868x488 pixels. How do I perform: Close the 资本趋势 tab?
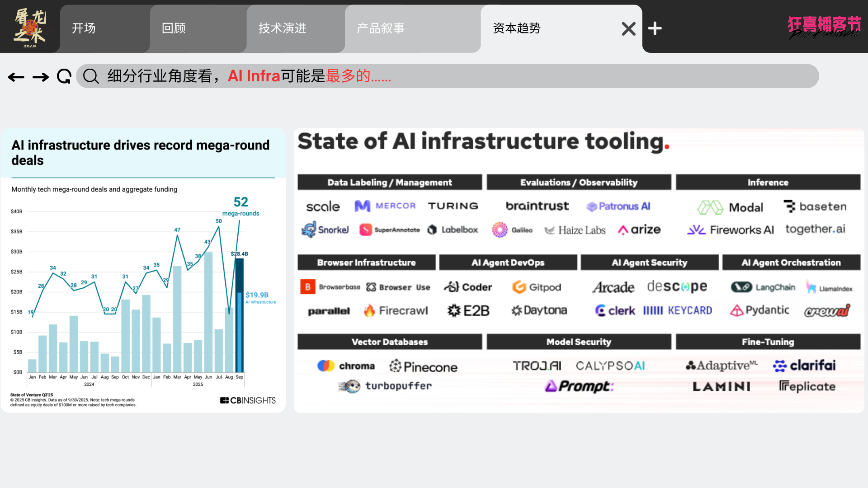coord(628,28)
